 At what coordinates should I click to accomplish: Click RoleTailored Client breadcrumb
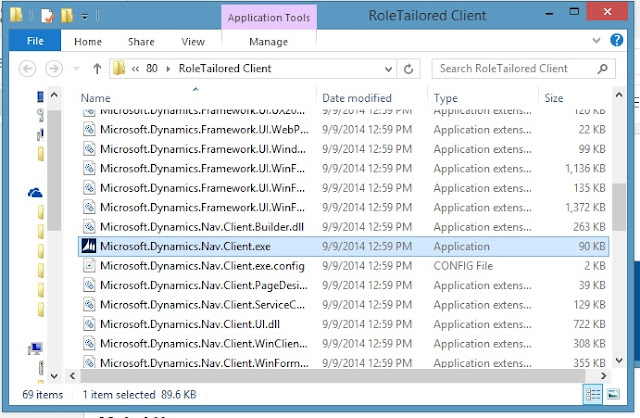coord(225,68)
